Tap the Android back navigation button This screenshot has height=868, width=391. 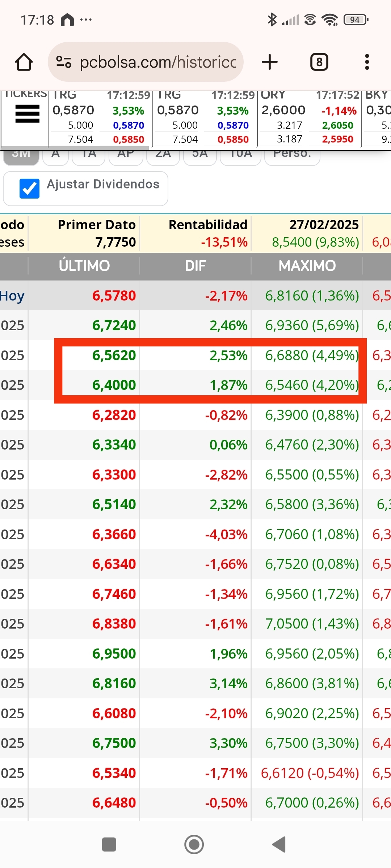tap(279, 844)
